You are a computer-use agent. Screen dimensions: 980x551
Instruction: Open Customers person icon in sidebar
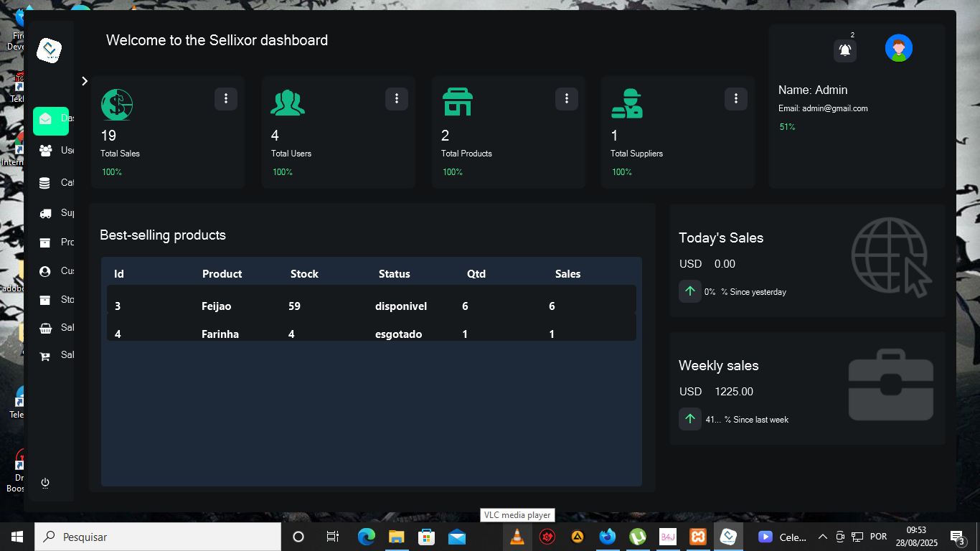point(45,271)
